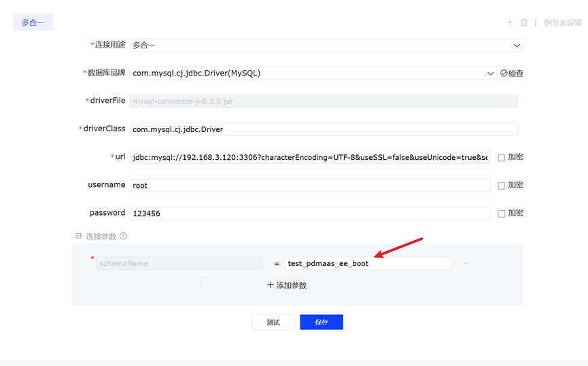Image resolution: width=588 pixels, height=366 pixels.
Task: Select the 多合一 tab
Action: point(33,22)
